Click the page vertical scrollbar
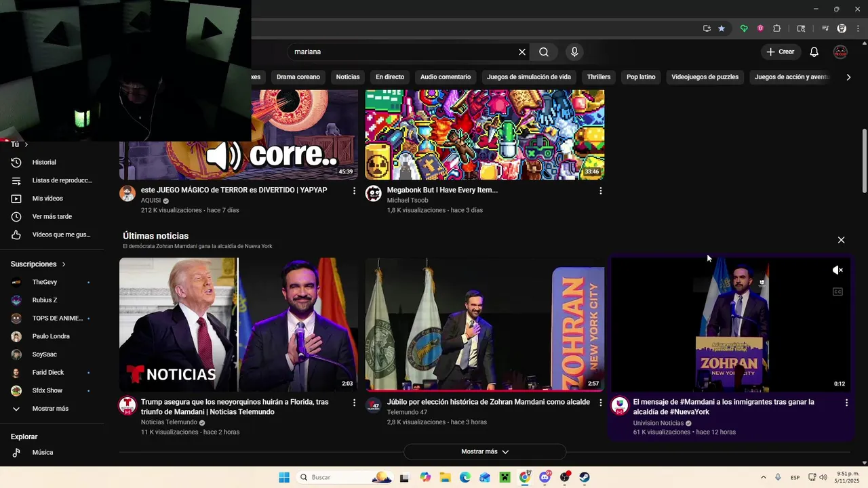This screenshot has width=868, height=488. click(x=864, y=161)
